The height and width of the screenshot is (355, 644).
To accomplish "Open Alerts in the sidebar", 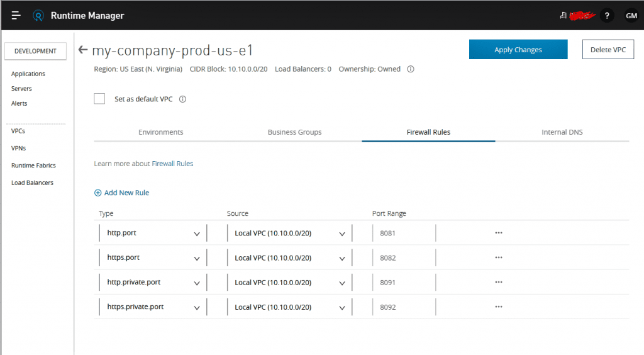I will [19, 103].
